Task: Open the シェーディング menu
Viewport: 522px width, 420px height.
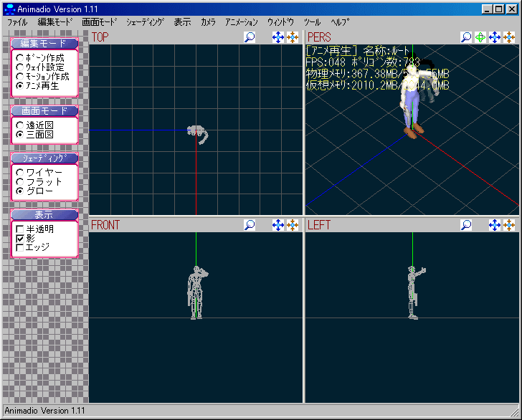Action: [x=145, y=22]
